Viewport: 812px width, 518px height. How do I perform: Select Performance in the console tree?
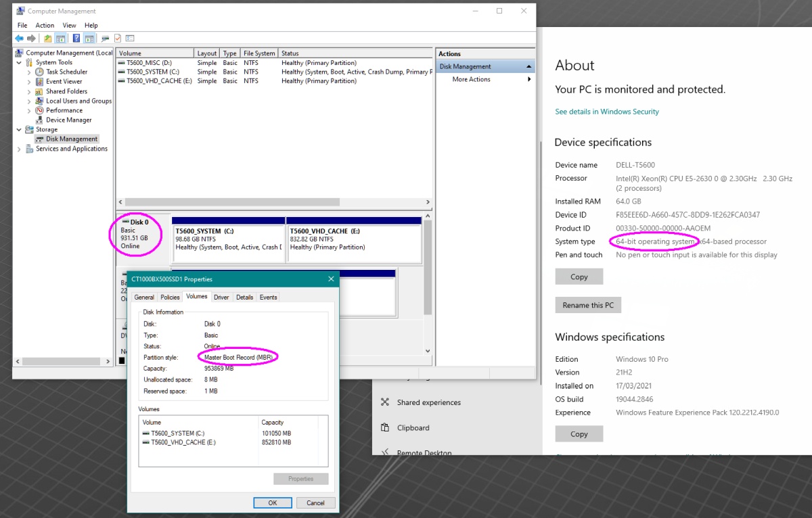64,110
